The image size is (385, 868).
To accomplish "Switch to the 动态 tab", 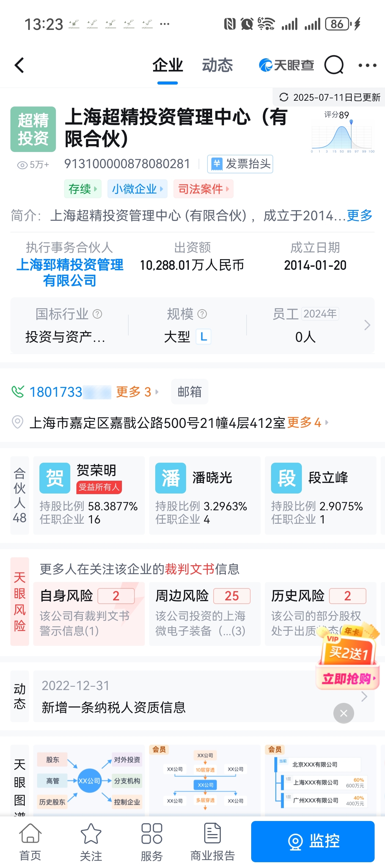I will [217, 65].
